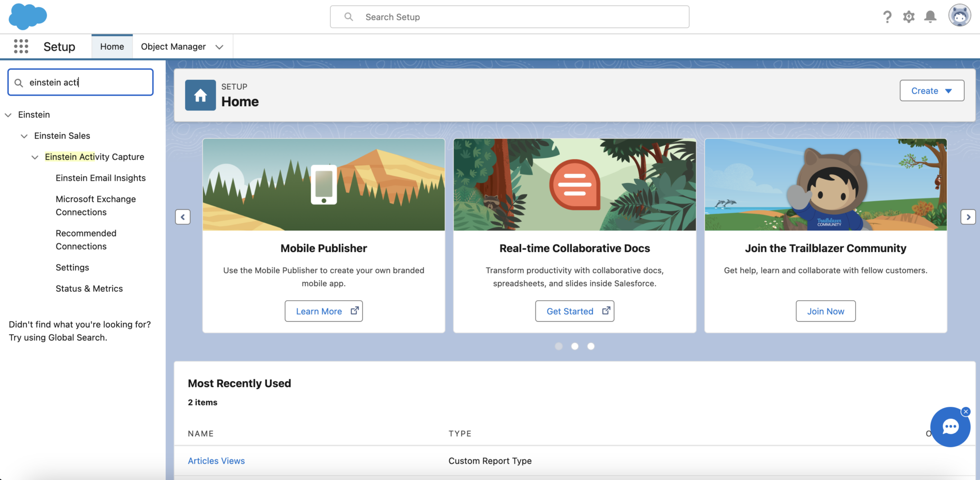Select the first carousel dot
980x480 pixels.
pyautogui.click(x=558, y=346)
